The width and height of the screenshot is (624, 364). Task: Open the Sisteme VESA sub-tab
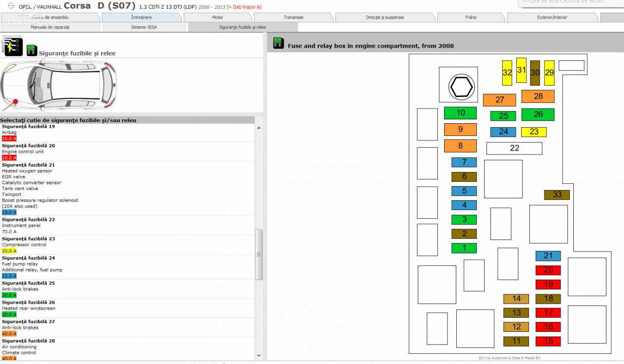(x=144, y=27)
